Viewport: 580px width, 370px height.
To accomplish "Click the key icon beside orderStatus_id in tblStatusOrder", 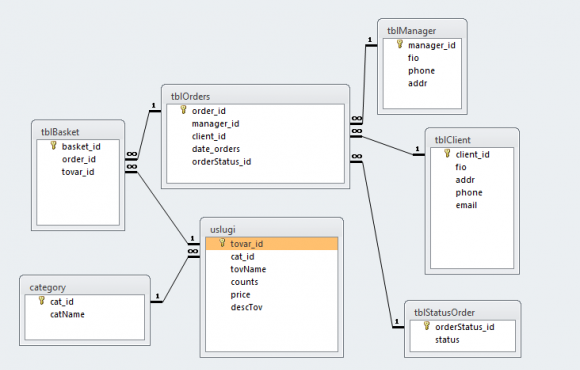I will pyautogui.click(x=426, y=326).
